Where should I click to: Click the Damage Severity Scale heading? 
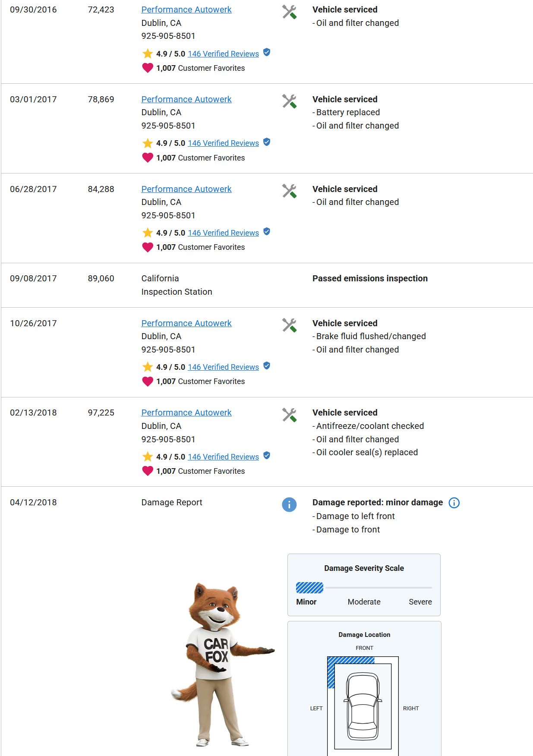364,568
